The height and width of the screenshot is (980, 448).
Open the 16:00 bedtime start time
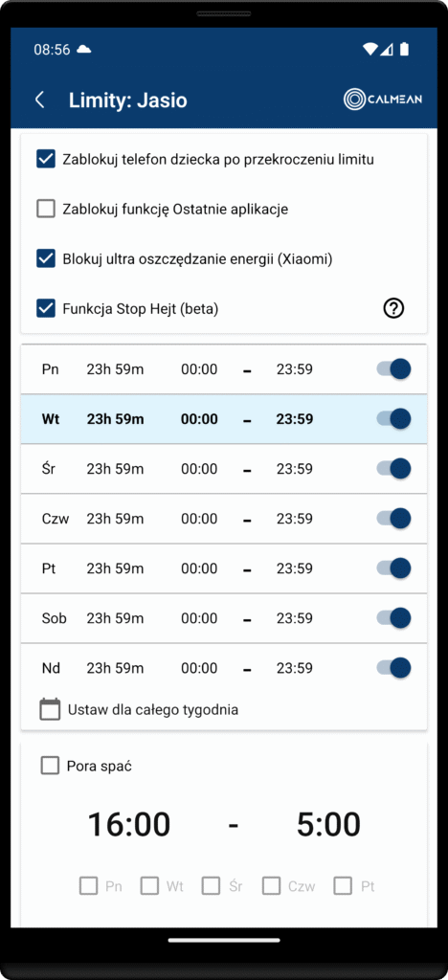(128, 825)
